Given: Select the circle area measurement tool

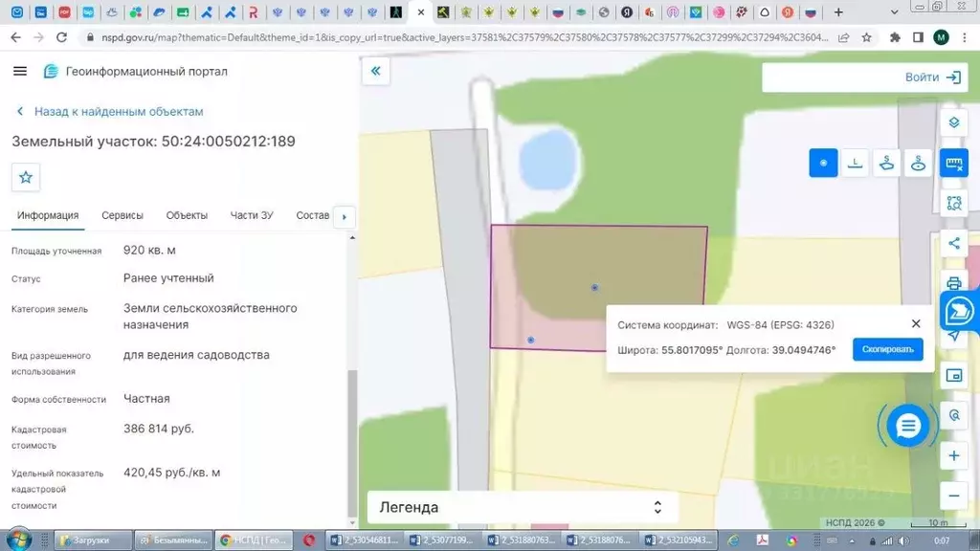Looking at the screenshot, I should tap(918, 163).
